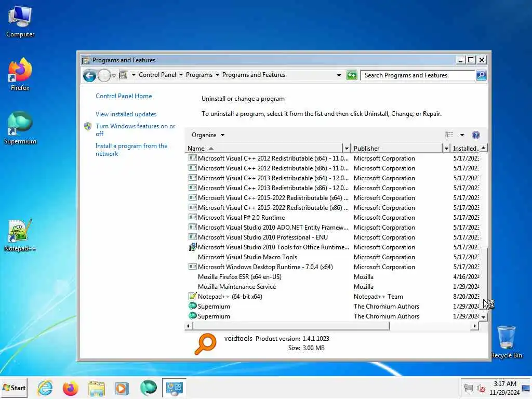Click Control Panel in the breadcrumb
Screen dimensions: 532x399
(x=157, y=75)
